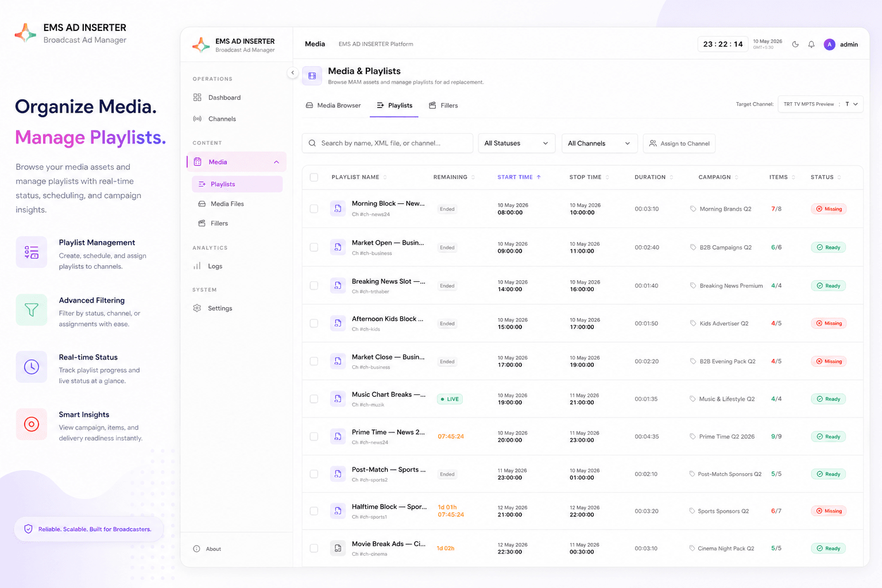Viewport: 882px width, 588px height.
Task: Click the search by name input field
Action: (x=388, y=143)
